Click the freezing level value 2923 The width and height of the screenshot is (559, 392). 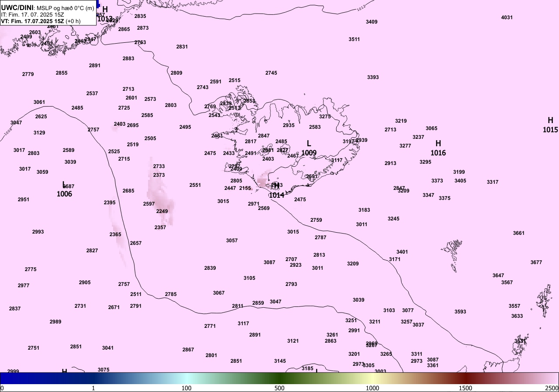pos(296,265)
